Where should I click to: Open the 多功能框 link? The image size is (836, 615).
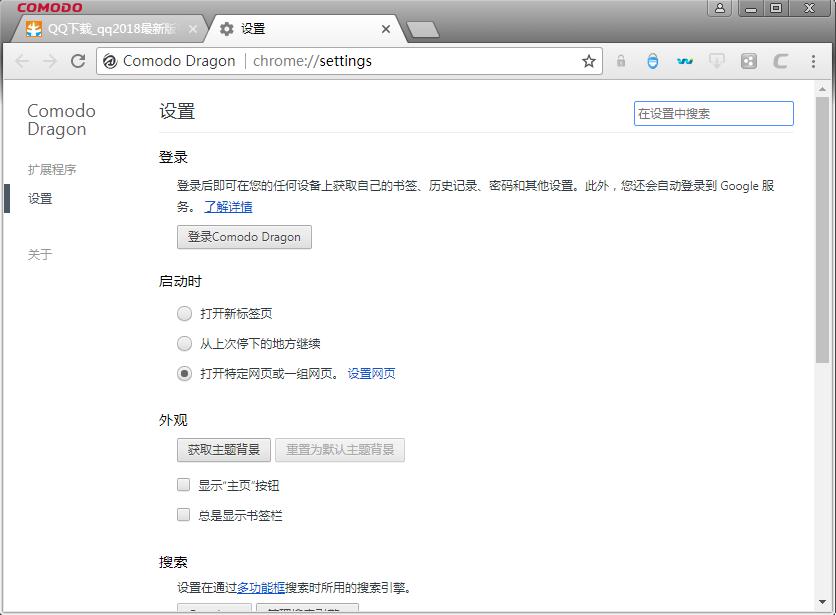click(x=261, y=588)
